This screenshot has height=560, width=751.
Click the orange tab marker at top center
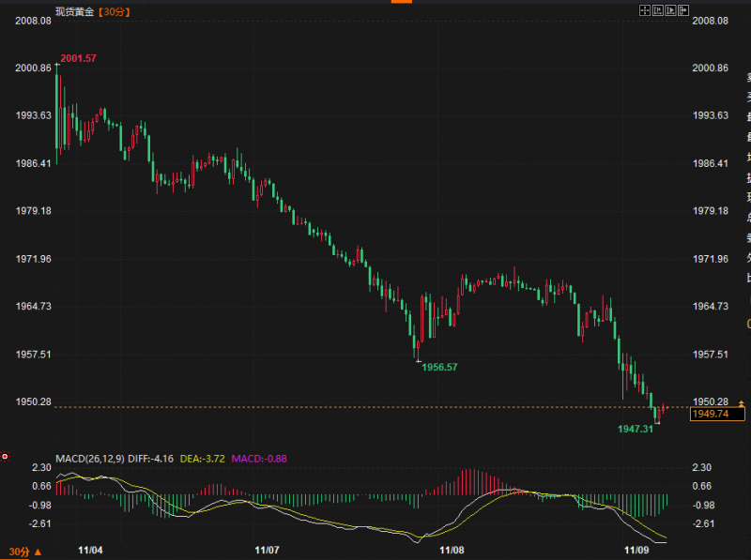[x=401, y=3]
